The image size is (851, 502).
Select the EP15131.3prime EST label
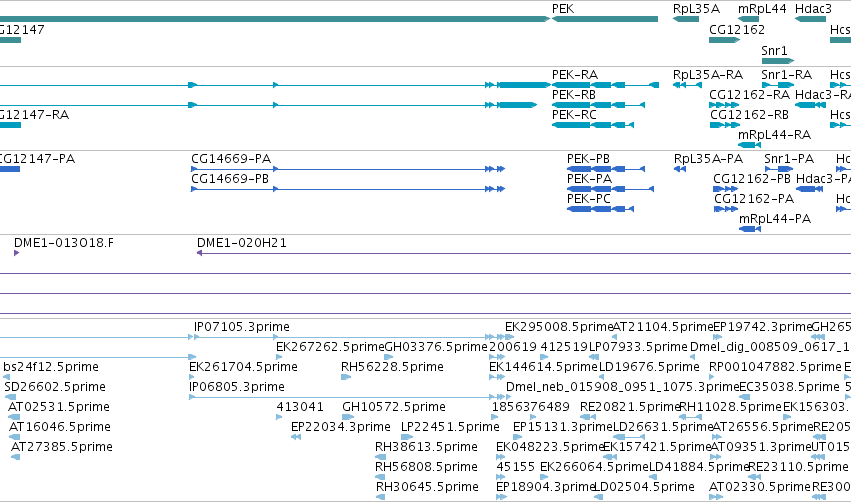(x=562, y=427)
